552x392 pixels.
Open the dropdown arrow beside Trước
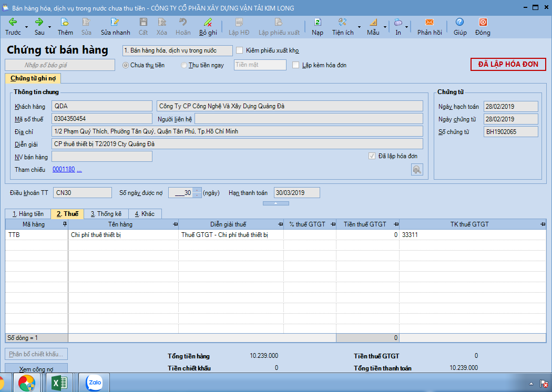click(26, 27)
